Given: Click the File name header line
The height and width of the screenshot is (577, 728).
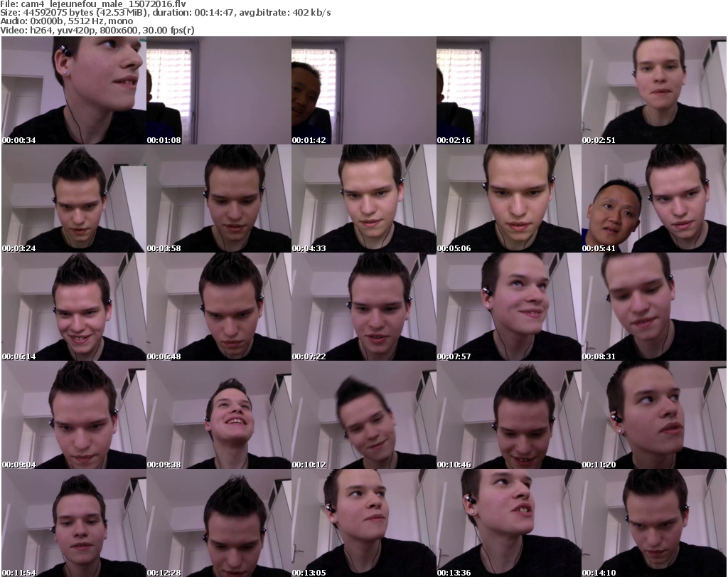Looking at the screenshot, I should [93, 4].
